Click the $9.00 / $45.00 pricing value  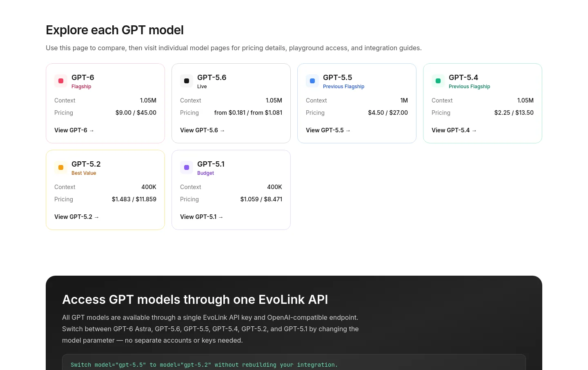click(x=136, y=113)
